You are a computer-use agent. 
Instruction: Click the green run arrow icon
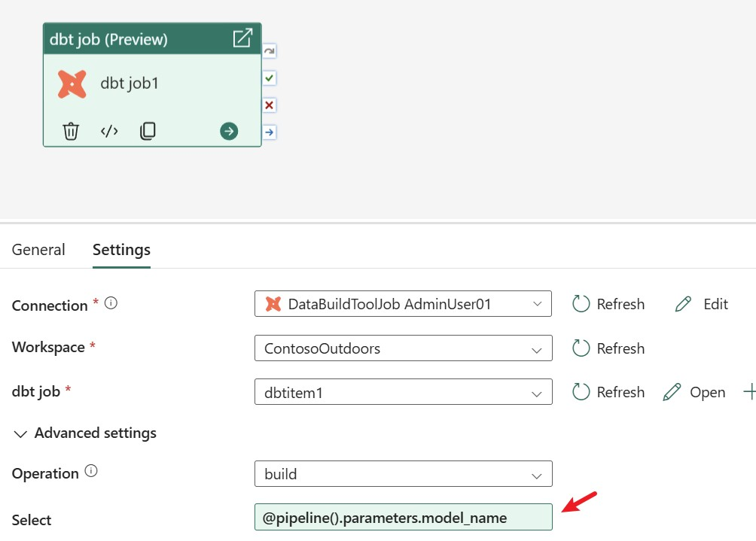pyautogui.click(x=229, y=131)
